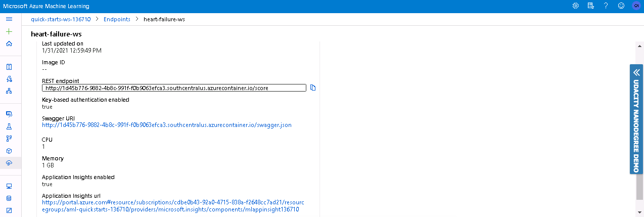Go to Endpoints breadcrumb
The height and width of the screenshot is (217, 644).
pos(117,19)
